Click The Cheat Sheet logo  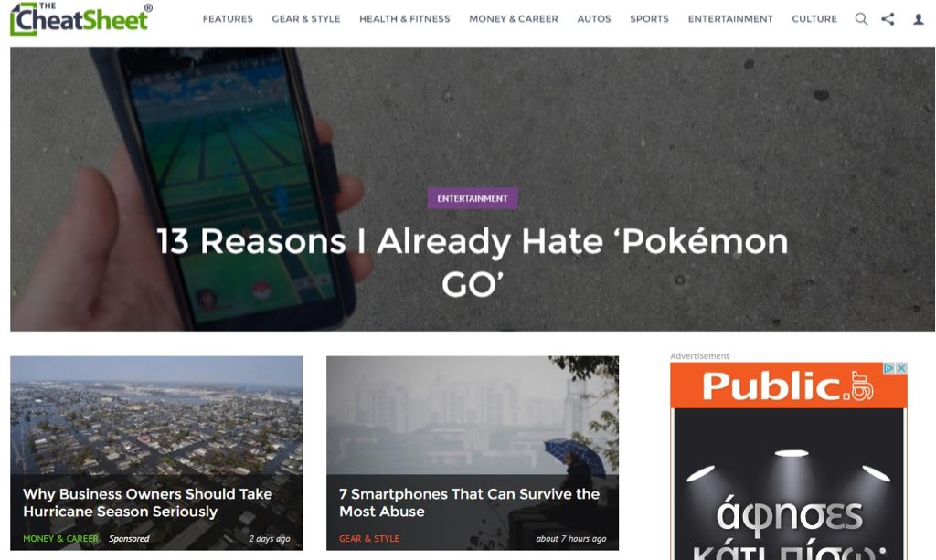(81, 18)
